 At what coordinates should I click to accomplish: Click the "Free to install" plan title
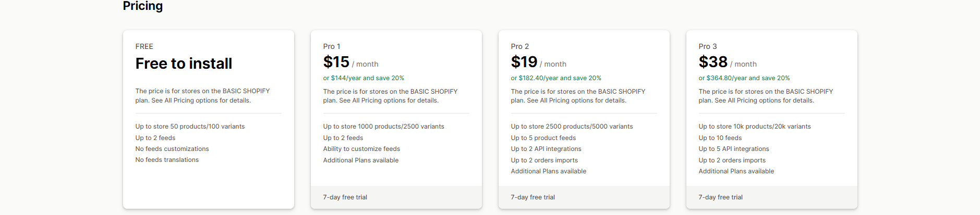(x=184, y=64)
